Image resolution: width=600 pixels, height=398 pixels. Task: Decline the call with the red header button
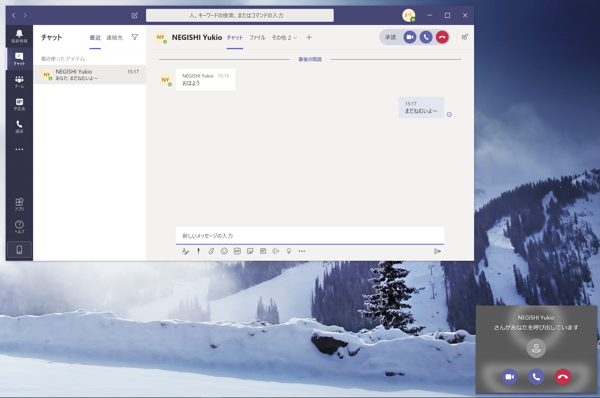pyautogui.click(x=442, y=37)
